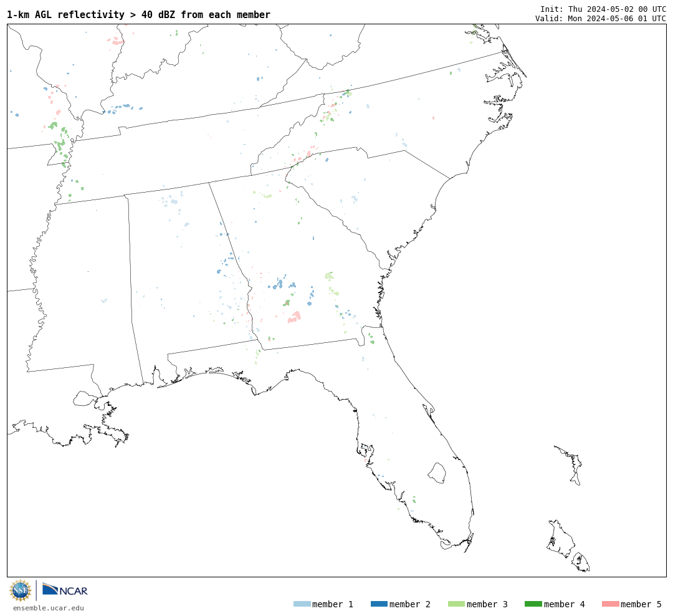Viewport: 673px width, 616px height.
Task: Click the member 5 pink swatch
Action: pos(610,604)
